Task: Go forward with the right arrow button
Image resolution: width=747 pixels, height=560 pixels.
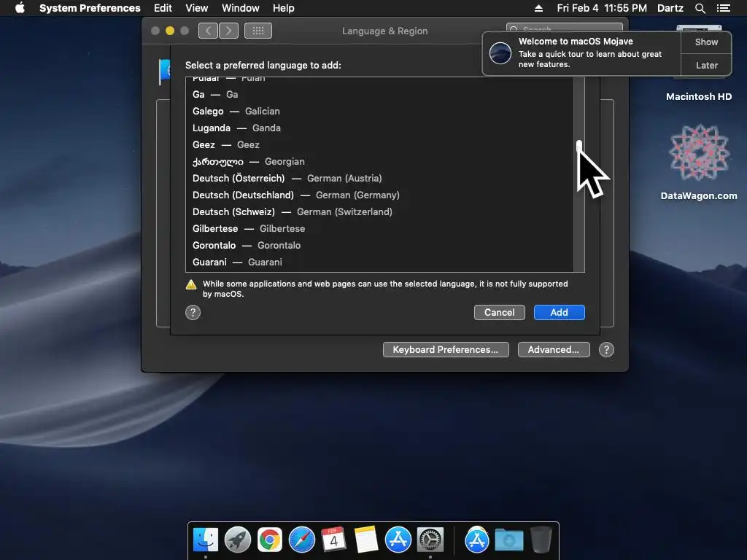Action: pos(228,31)
